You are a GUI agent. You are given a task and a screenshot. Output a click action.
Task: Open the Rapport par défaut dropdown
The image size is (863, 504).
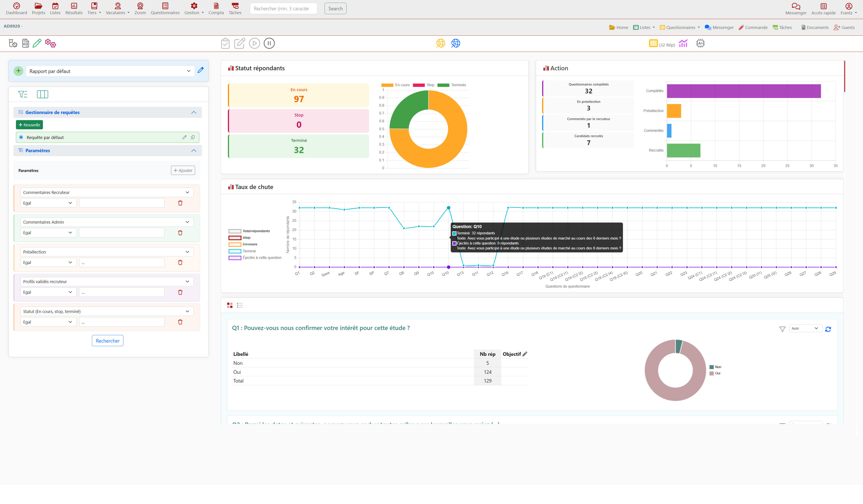coord(110,71)
